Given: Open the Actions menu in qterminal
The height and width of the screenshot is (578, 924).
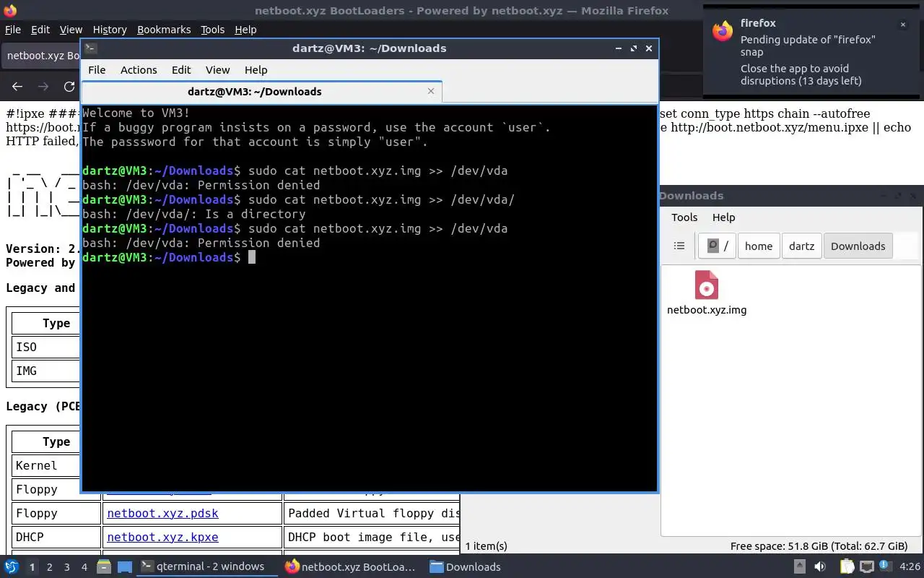Looking at the screenshot, I should click(139, 70).
